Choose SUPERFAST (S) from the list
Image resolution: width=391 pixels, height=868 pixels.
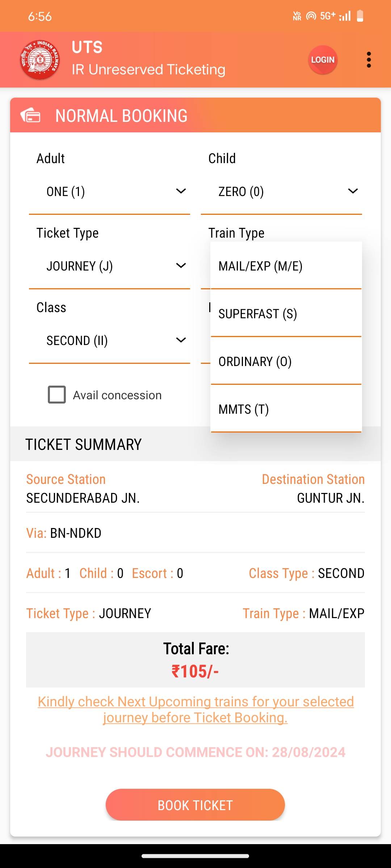click(x=286, y=314)
